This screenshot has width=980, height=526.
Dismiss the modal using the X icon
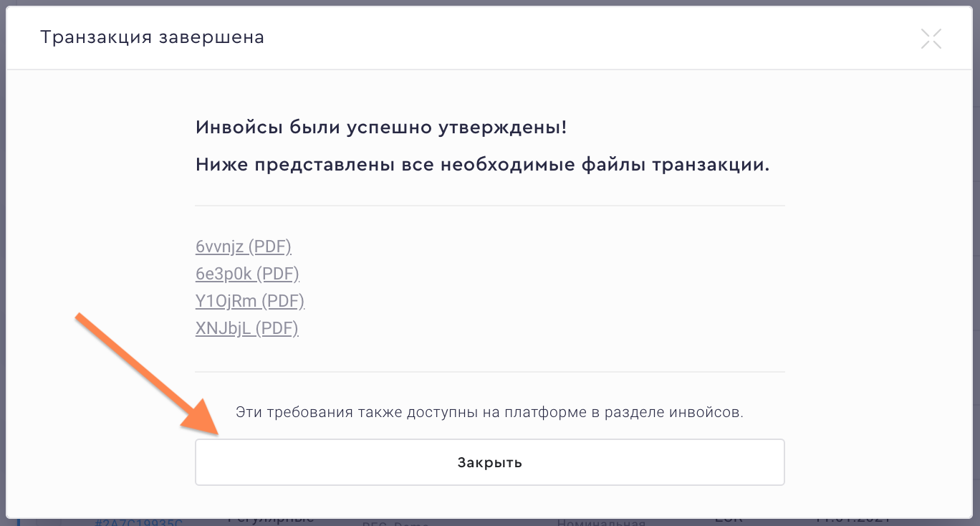pyautogui.click(x=931, y=38)
